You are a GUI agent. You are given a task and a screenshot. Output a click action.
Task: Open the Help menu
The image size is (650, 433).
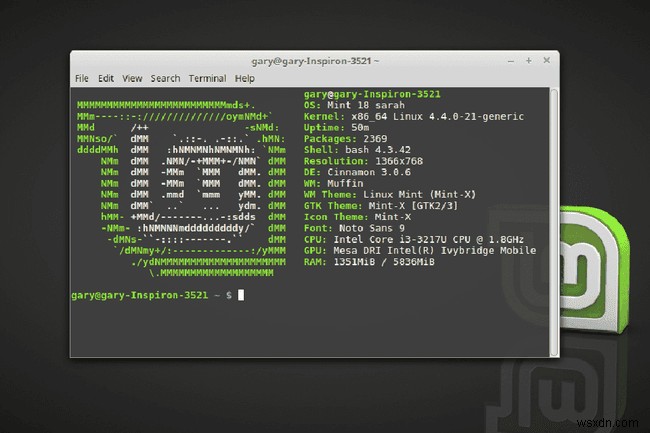(245, 78)
